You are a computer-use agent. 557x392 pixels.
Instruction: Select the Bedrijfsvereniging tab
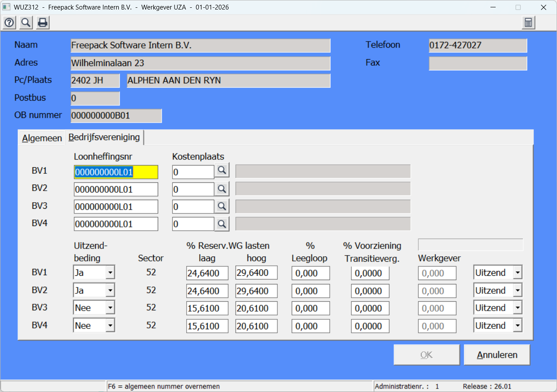point(104,137)
